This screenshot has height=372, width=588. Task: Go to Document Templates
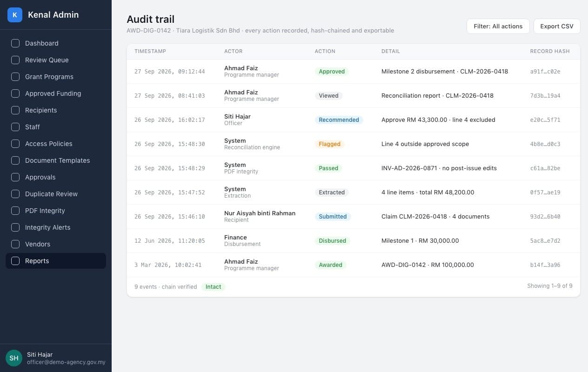(56, 160)
